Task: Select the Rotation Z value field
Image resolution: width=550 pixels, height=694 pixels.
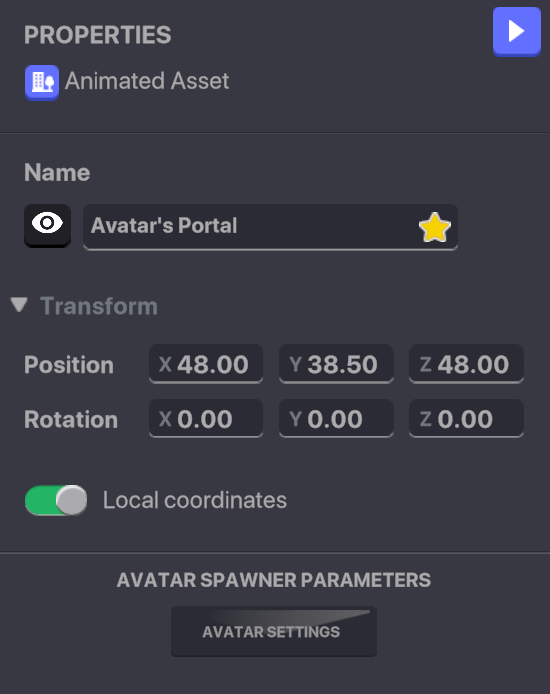Action: [x=466, y=418]
